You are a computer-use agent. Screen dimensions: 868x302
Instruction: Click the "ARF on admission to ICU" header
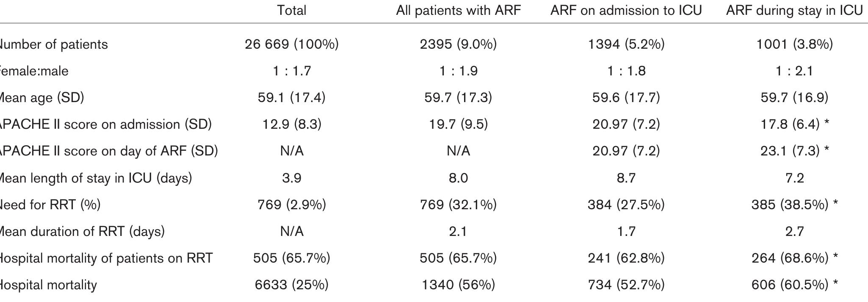coord(626,10)
